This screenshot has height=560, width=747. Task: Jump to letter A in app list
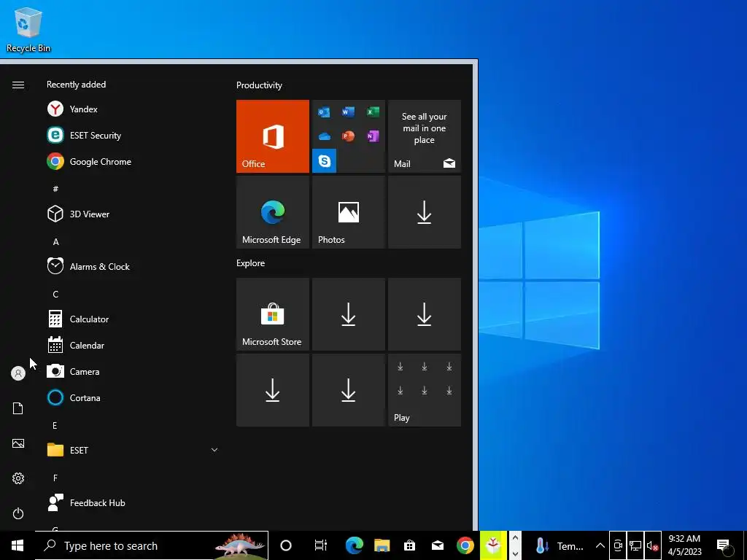pyautogui.click(x=55, y=242)
